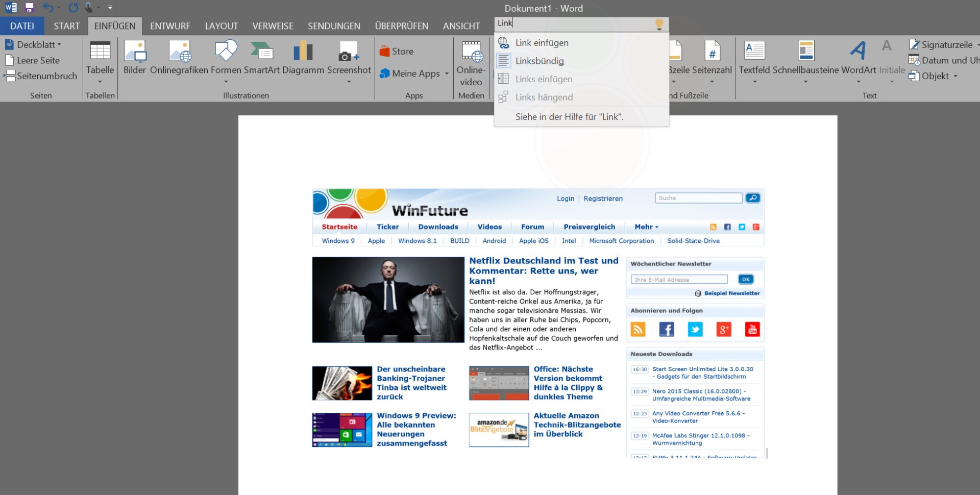Select the inserted WinFuture screenshot image
Viewport: 980px width, 495px height.
(538, 324)
